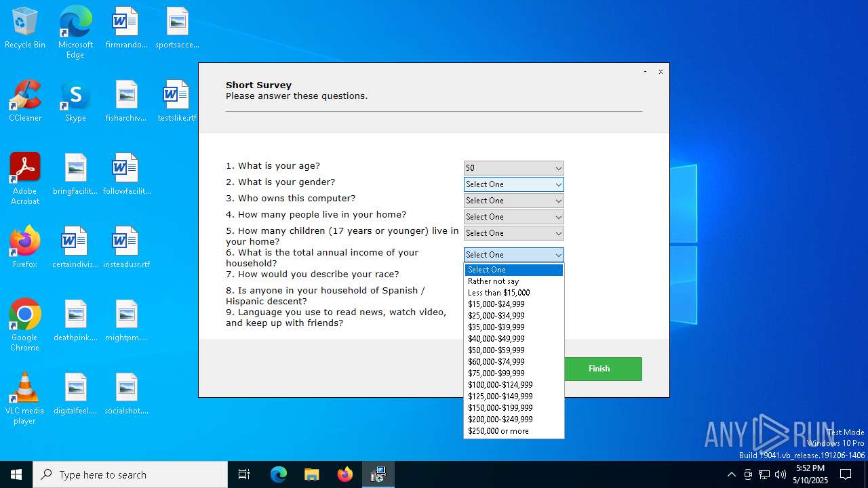Viewport: 868px width, 488px height.
Task: Click the network icon in system tray
Action: click(764, 474)
